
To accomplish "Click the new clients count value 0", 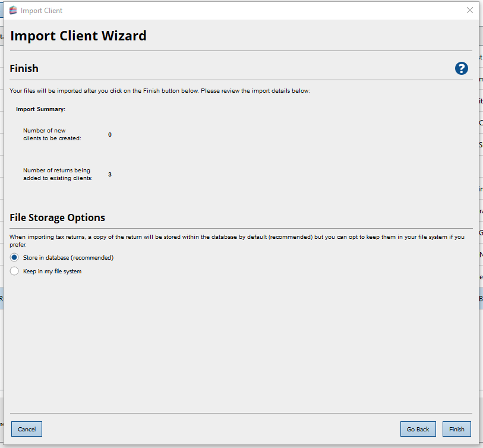I will (110, 135).
